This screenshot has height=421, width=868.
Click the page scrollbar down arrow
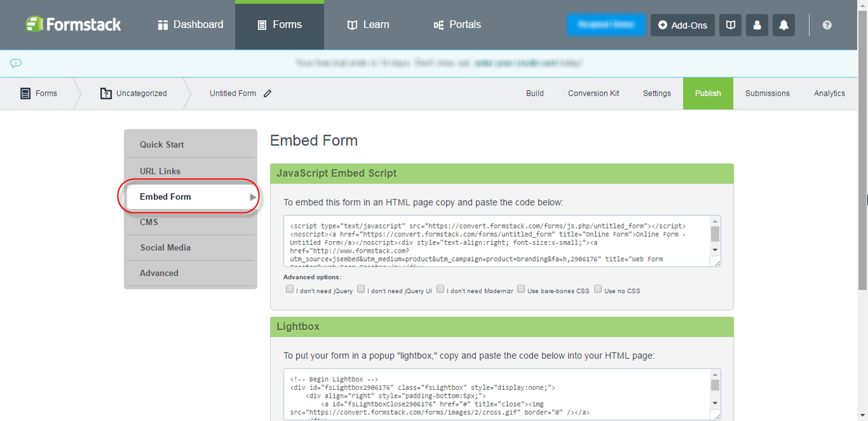(x=863, y=415)
